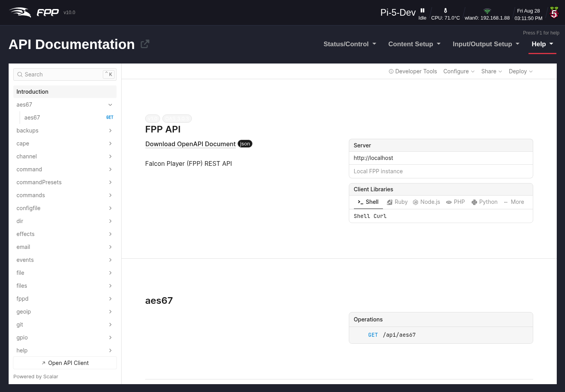Screen dimensions: 565x392
Task: Expand the email section
Action: click(x=65, y=247)
